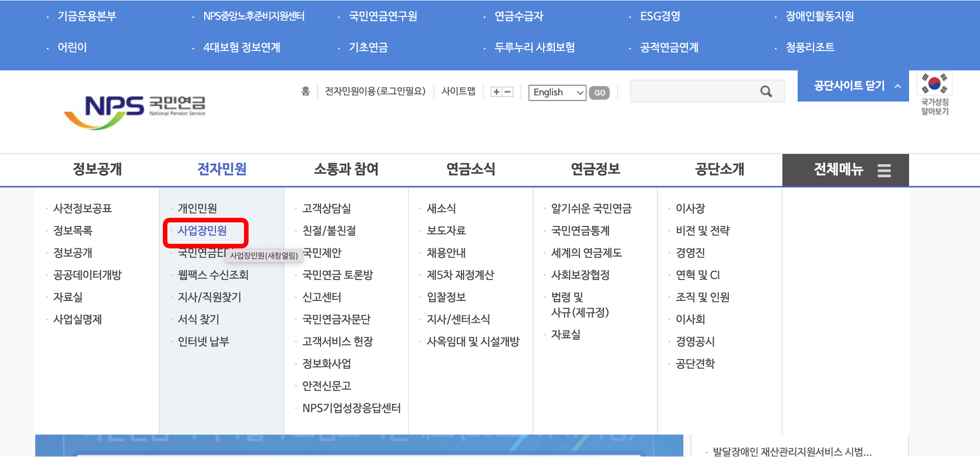
Task: Click the NPS 국민연금 logo
Action: point(135,112)
